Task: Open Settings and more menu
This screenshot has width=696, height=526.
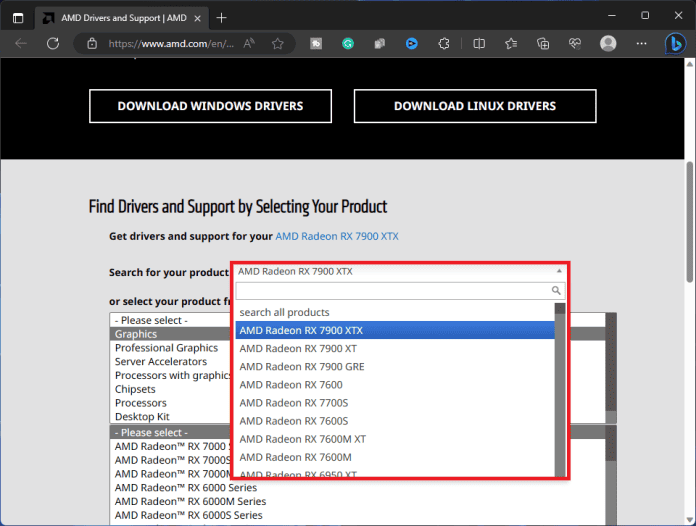Action: pyautogui.click(x=641, y=44)
